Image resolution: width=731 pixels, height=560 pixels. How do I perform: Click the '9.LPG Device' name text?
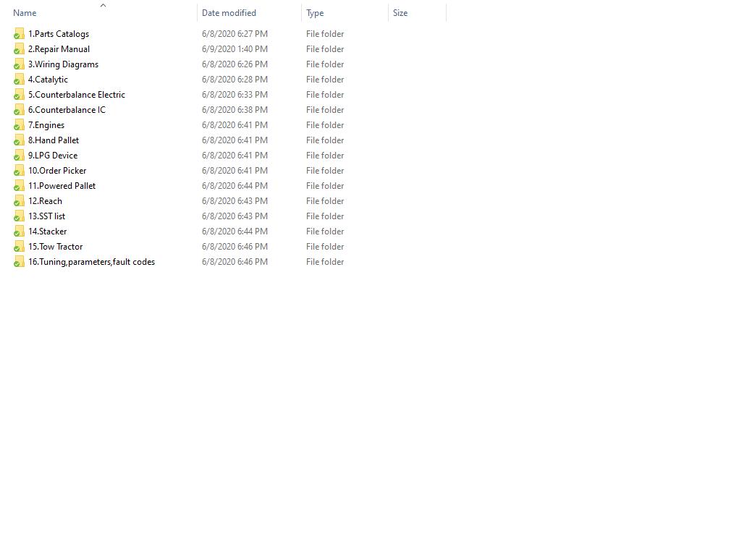tap(53, 156)
